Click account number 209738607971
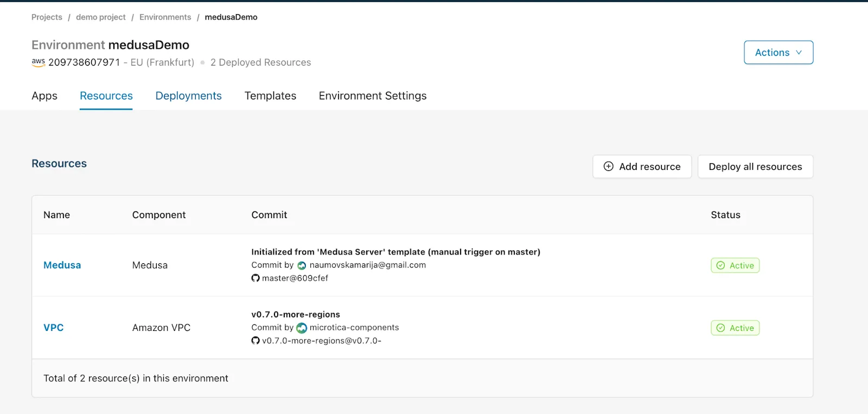Viewport: 868px width, 414px height. (84, 62)
